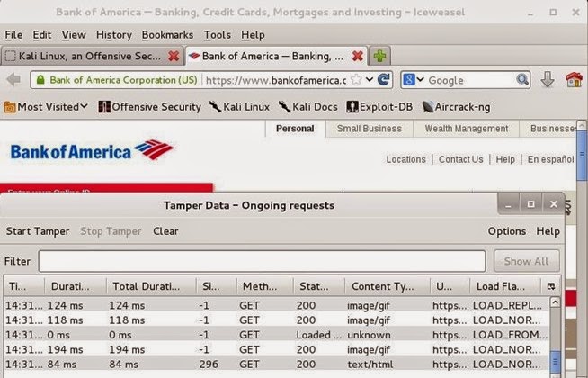
Task: Reload the page with the refresh icon
Action: [x=384, y=79]
